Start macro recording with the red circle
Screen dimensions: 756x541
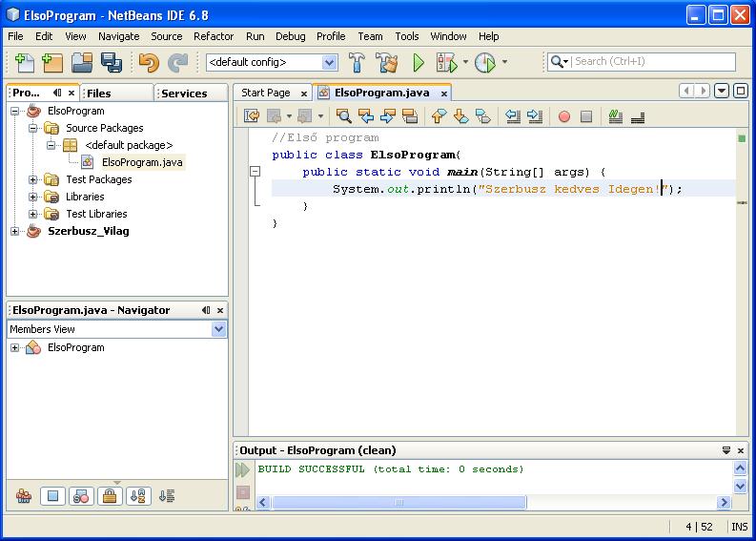point(563,116)
